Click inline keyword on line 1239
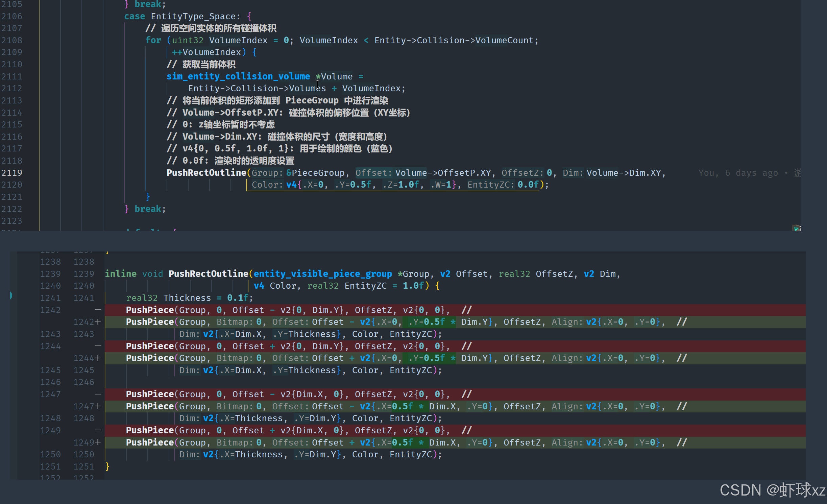 121,274
